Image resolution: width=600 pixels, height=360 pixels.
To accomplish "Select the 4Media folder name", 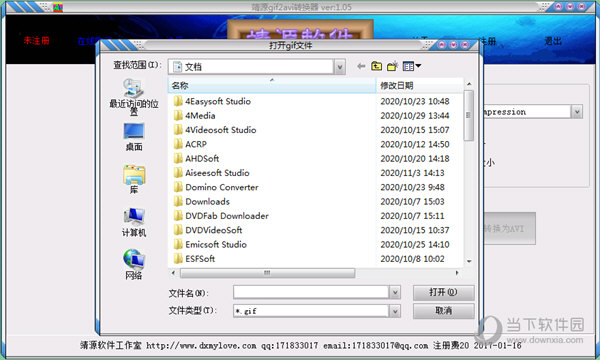I will [200, 116].
